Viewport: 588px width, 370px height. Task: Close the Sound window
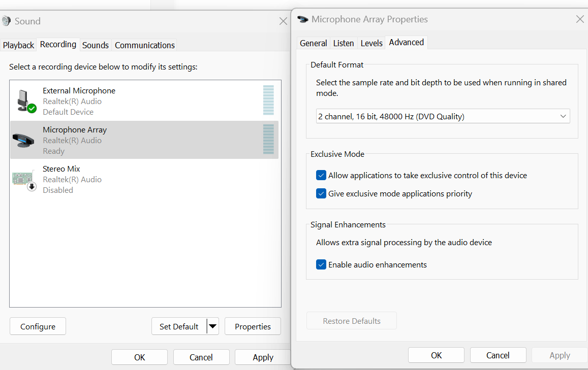pos(283,21)
